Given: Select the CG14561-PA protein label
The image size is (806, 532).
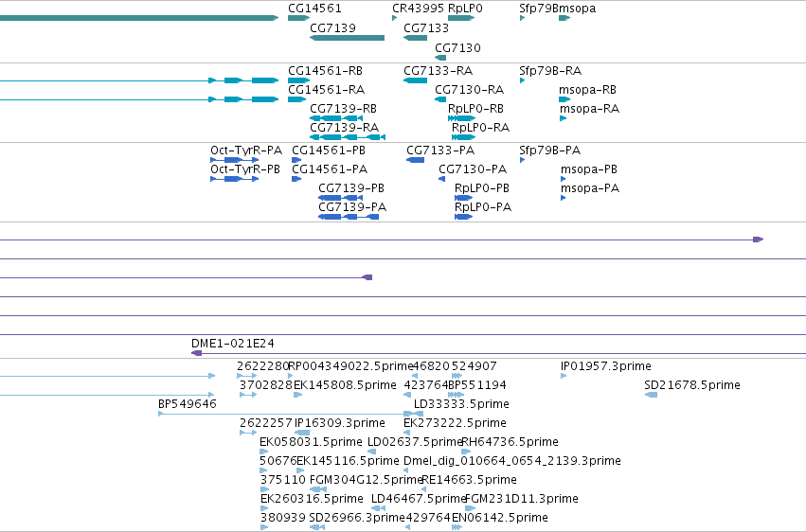Looking at the screenshot, I should (x=330, y=168).
